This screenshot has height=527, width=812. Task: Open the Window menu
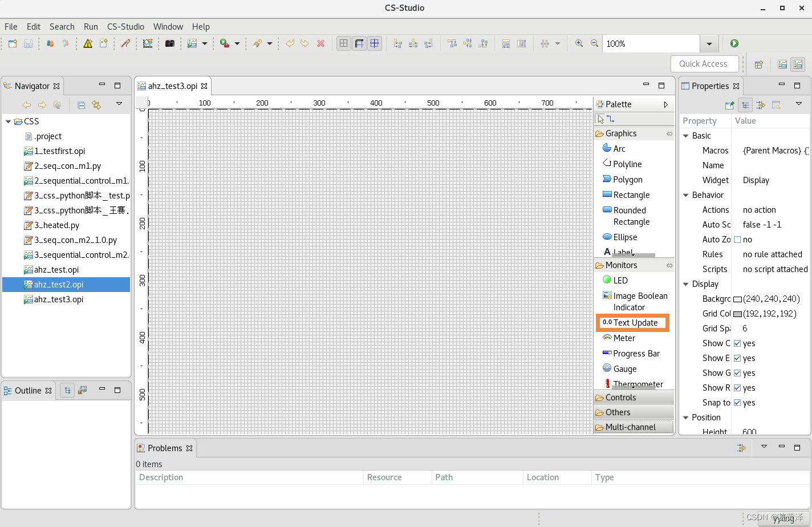tap(168, 26)
